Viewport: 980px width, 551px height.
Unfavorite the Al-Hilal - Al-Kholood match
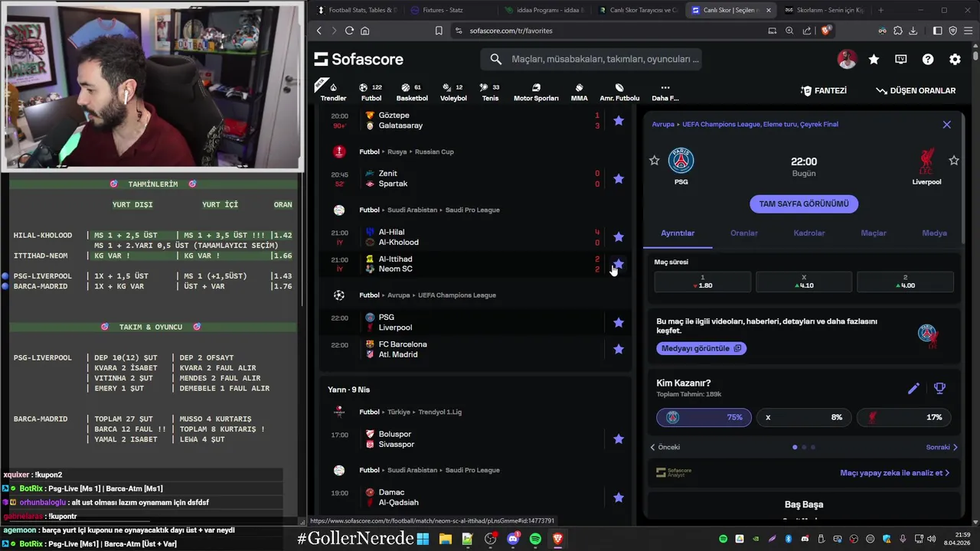619,237
